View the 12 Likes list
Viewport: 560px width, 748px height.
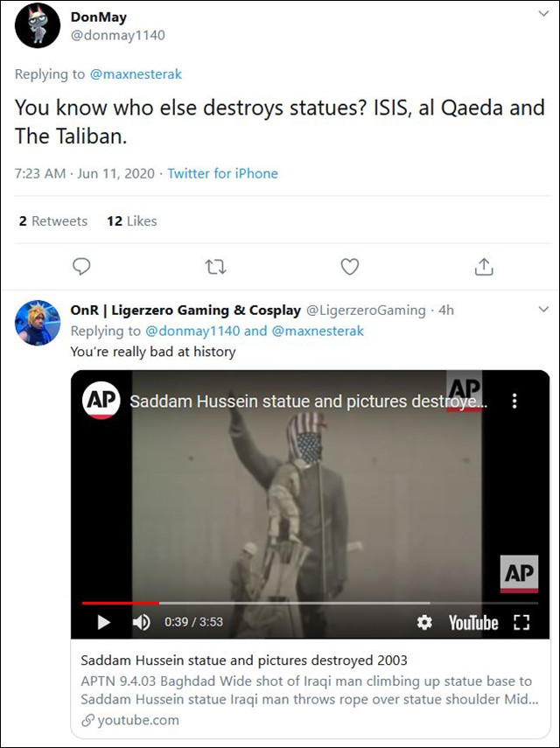pyautogui.click(x=132, y=220)
